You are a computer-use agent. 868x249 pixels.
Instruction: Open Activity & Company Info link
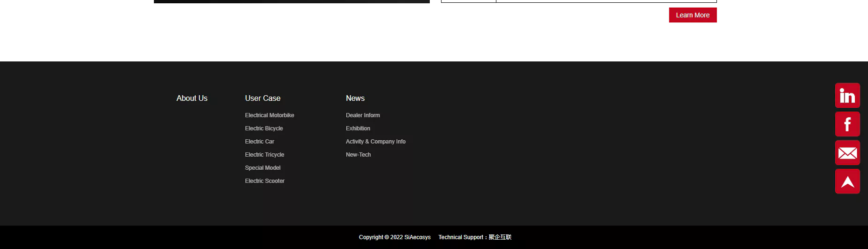coord(376,142)
